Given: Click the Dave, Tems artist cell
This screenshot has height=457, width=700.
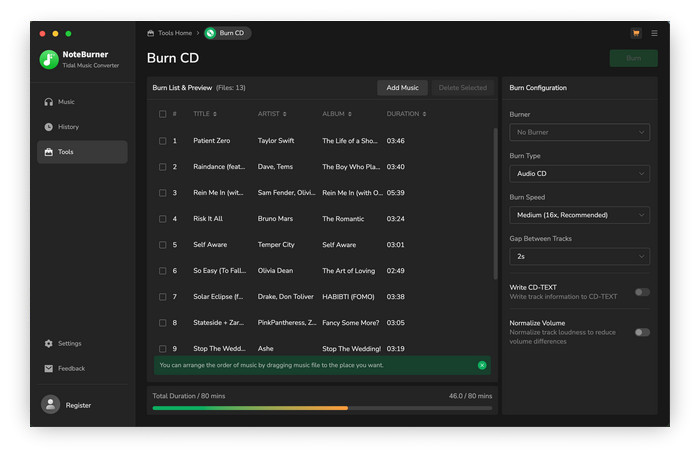Looking at the screenshot, I should tap(275, 167).
